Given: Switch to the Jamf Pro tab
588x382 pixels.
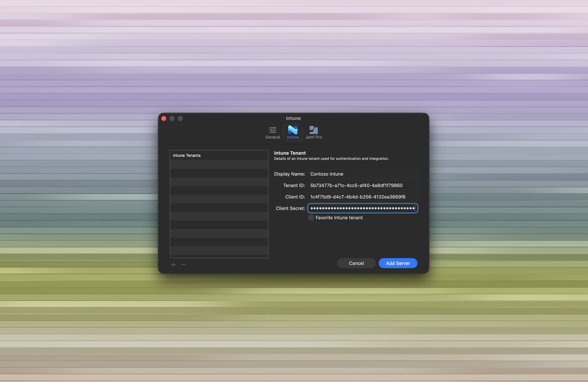Looking at the screenshot, I should [314, 133].
